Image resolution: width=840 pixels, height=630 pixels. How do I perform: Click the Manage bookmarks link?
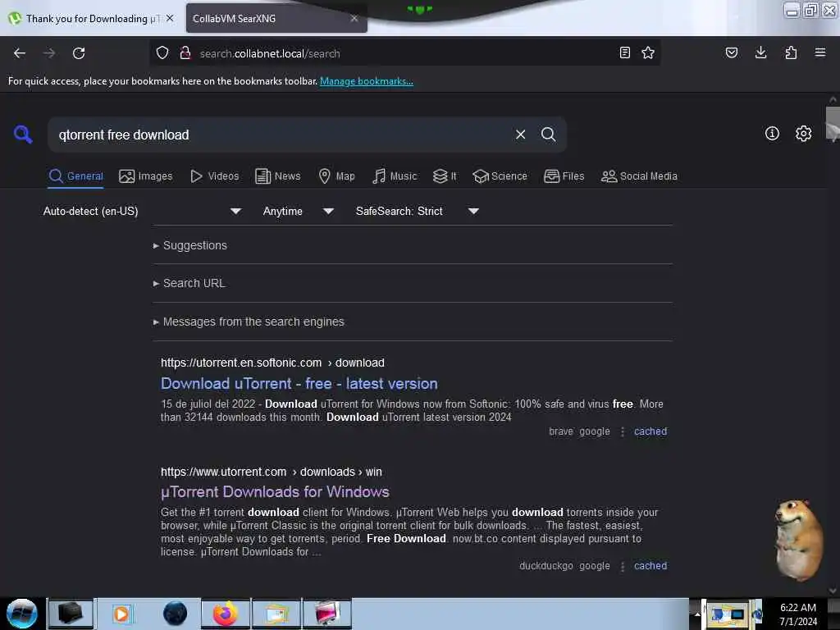[367, 81]
